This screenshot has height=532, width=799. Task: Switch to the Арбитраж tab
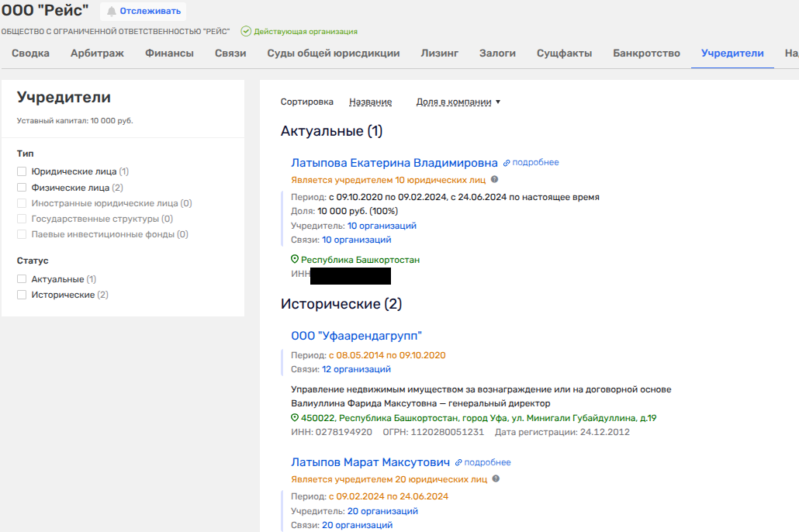point(97,54)
